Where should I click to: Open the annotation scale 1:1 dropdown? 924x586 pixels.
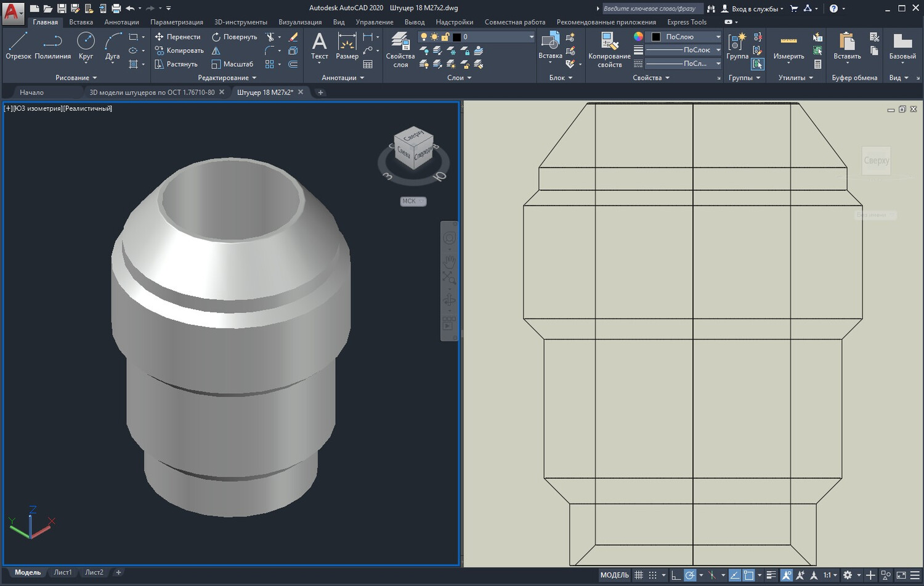click(x=830, y=575)
